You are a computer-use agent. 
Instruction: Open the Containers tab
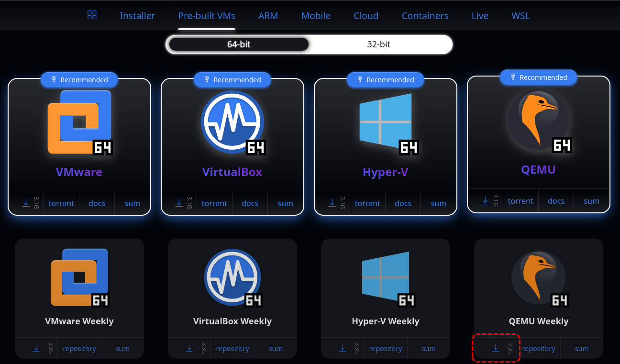(425, 16)
